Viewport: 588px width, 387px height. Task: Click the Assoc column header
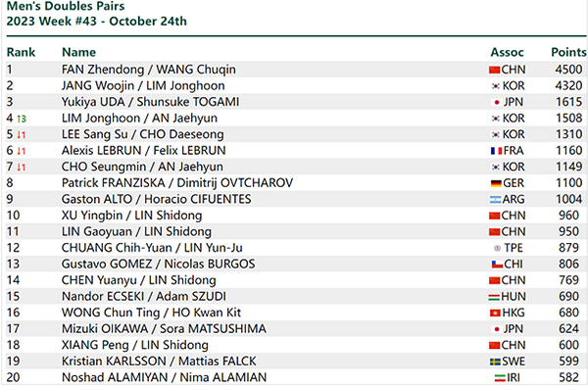(507, 52)
